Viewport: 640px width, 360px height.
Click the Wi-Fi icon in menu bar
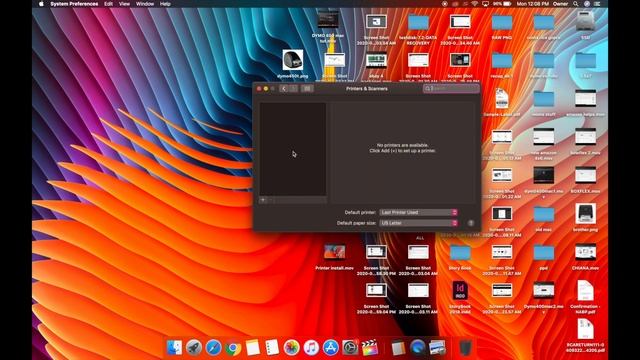(474, 4)
